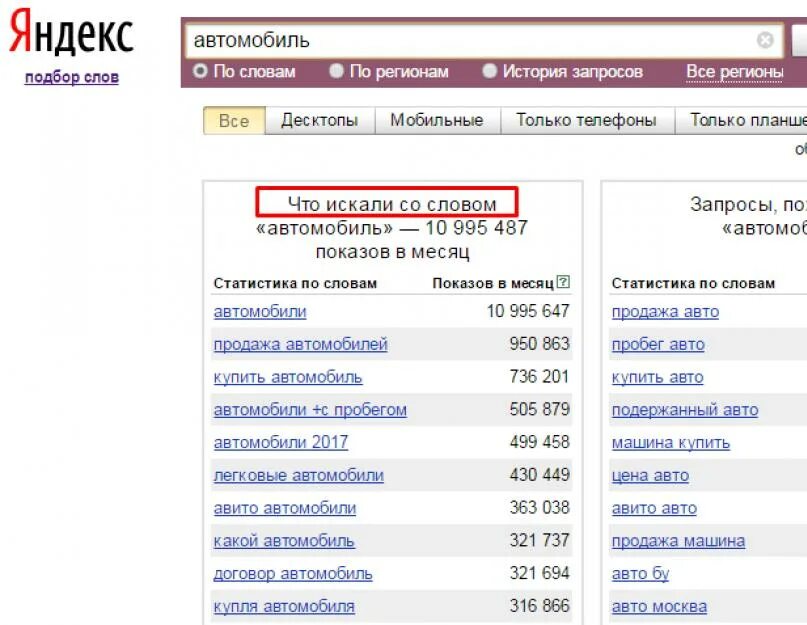Screen dimensions: 807x625
Task: Go to Yandex home via the Яндекс logo
Action: pos(72,32)
